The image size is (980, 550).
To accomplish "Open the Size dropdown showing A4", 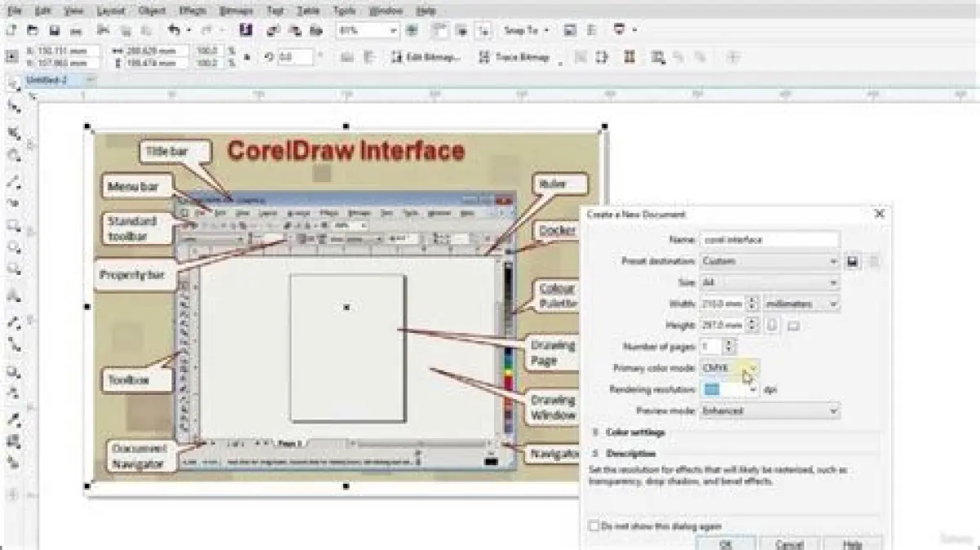I will click(x=769, y=282).
